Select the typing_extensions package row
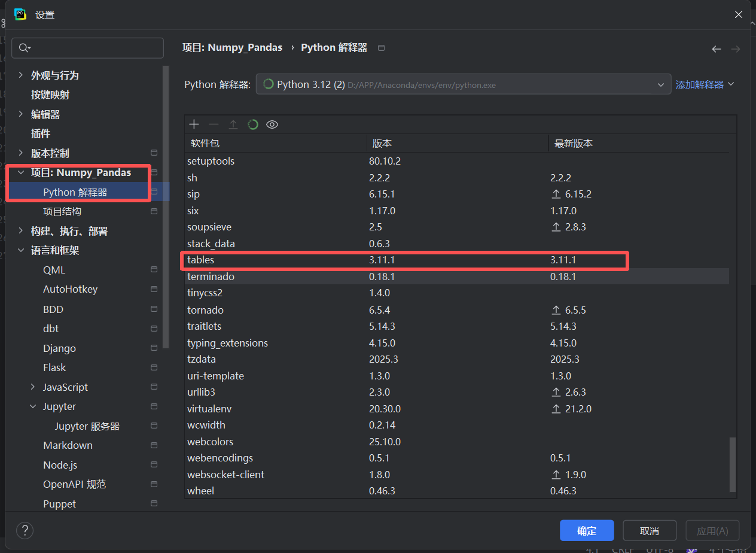The width and height of the screenshot is (756, 553). coord(457,343)
